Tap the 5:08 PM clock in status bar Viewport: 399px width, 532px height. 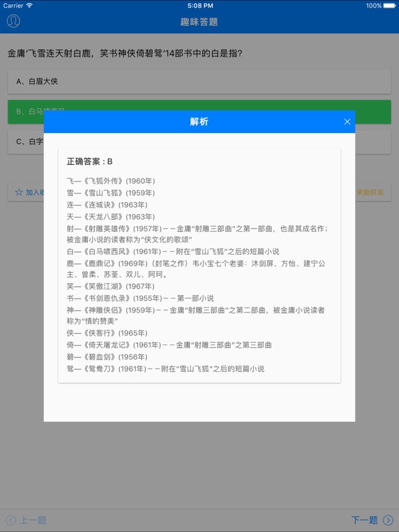[x=200, y=6]
